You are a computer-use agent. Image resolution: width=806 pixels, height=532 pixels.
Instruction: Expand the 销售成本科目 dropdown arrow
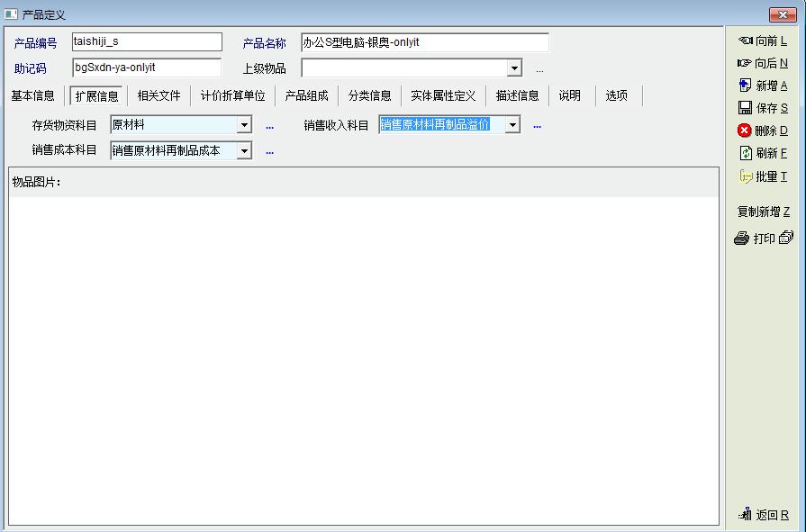point(244,151)
